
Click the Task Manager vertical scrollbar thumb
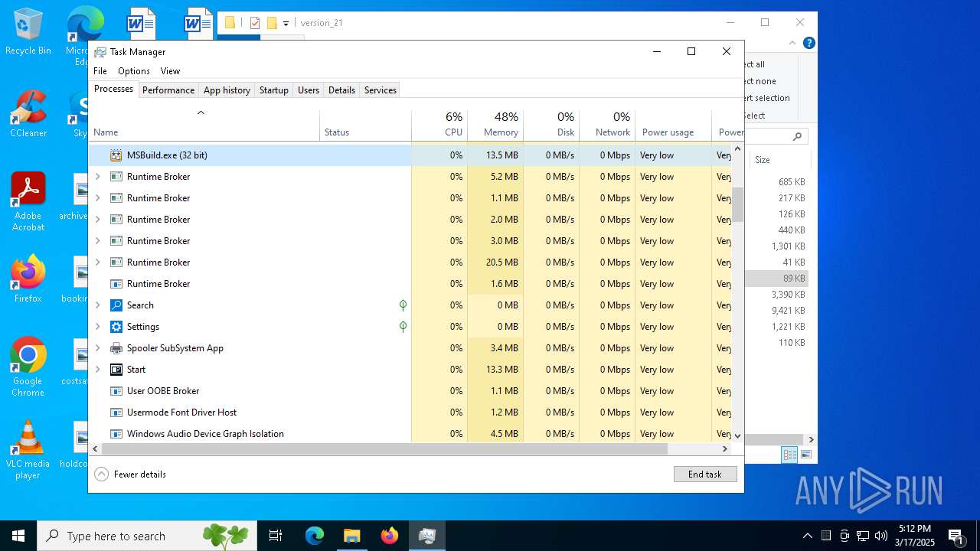[x=738, y=204]
